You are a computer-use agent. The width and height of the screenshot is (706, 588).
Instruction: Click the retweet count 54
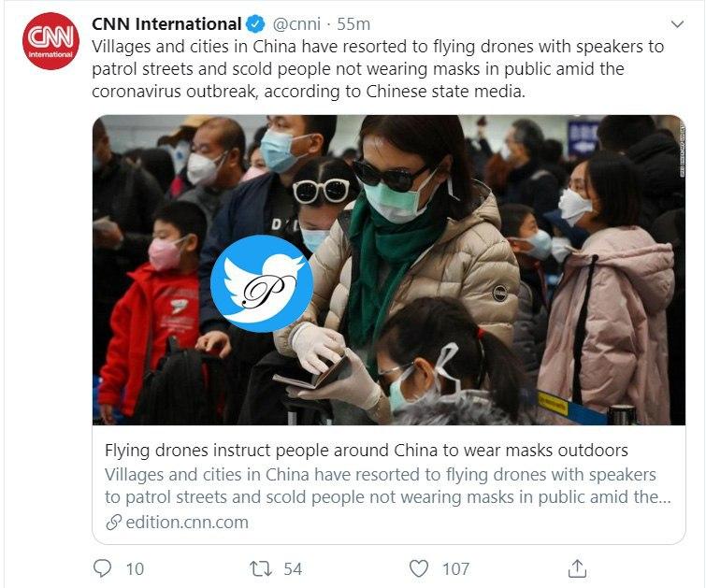[293, 569]
